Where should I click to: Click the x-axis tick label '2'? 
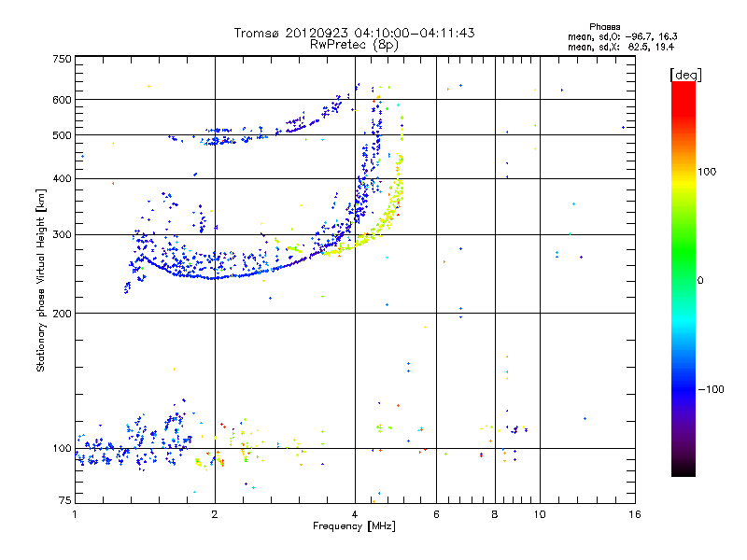(215, 514)
